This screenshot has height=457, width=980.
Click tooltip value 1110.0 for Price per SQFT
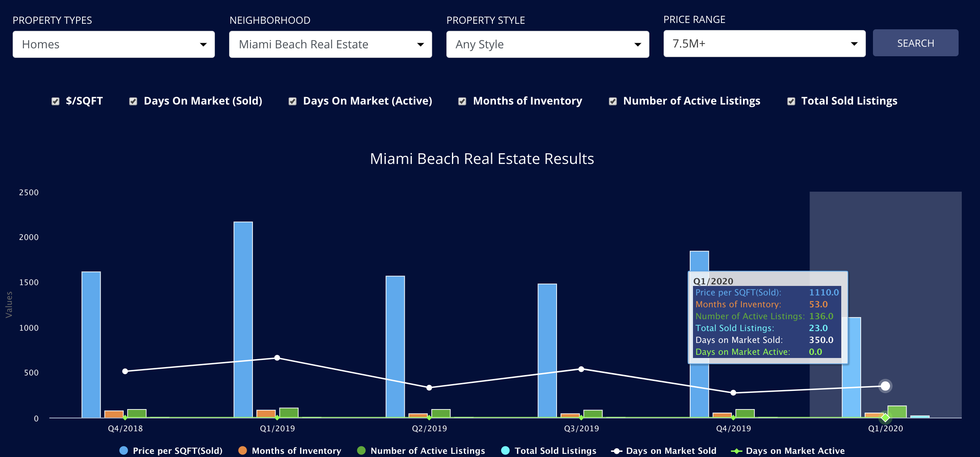[x=824, y=292]
